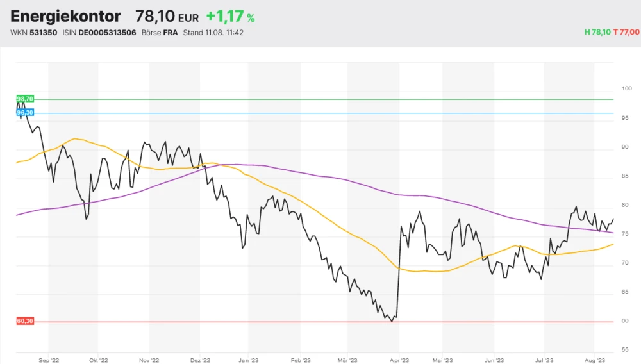
Task: Select the ISIN code DE0005313506
Action: point(107,33)
